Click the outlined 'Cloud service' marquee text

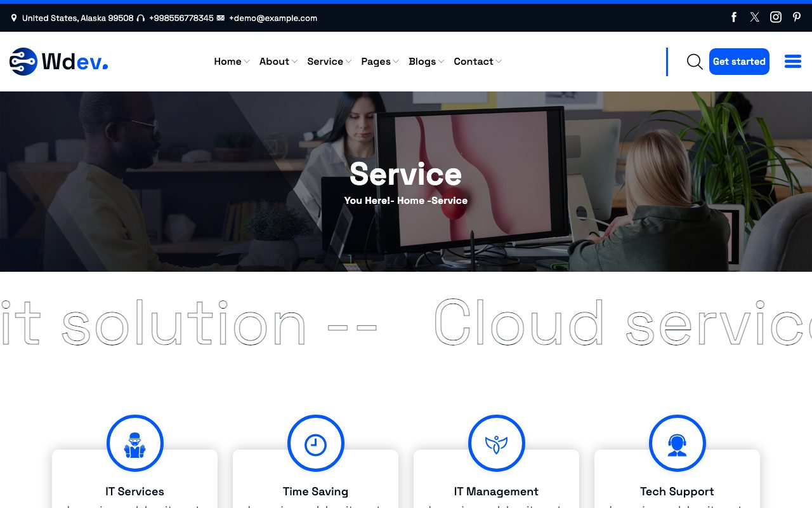point(623,323)
